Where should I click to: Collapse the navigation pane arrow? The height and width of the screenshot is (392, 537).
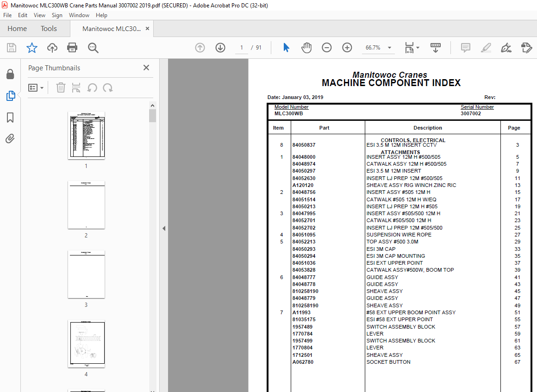point(164,228)
